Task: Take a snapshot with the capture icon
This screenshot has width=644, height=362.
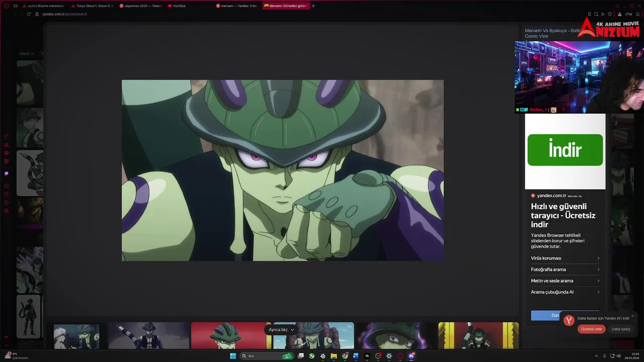Action: click(x=596, y=14)
